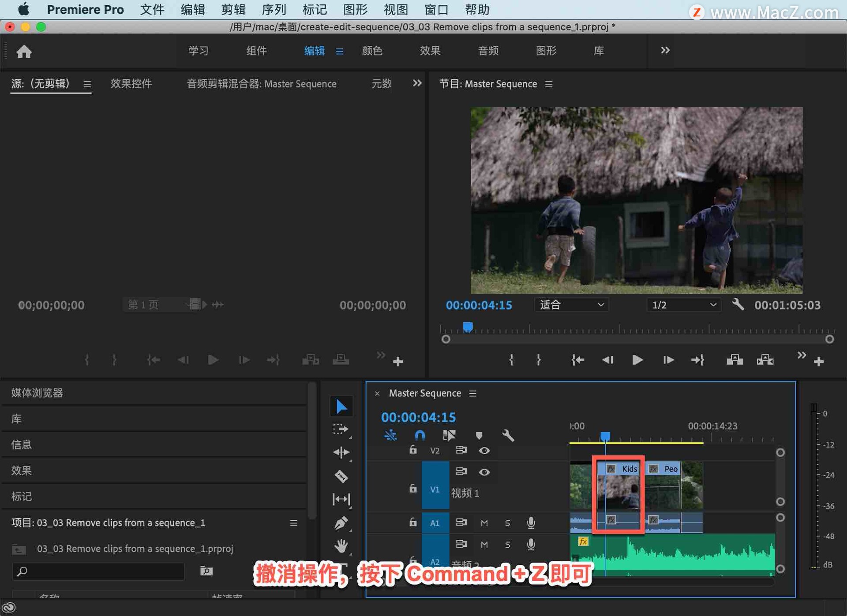Screen dimensions: 847x616
Task: Click the Lift button in Program monitor
Action: tap(735, 360)
